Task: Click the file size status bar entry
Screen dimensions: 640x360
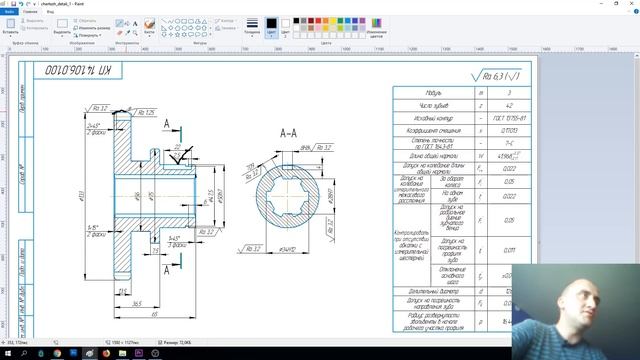Action: pos(174,342)
